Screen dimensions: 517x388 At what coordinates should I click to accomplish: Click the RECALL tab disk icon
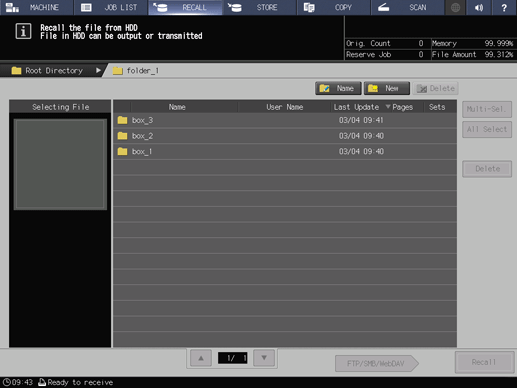coord(160,7)
